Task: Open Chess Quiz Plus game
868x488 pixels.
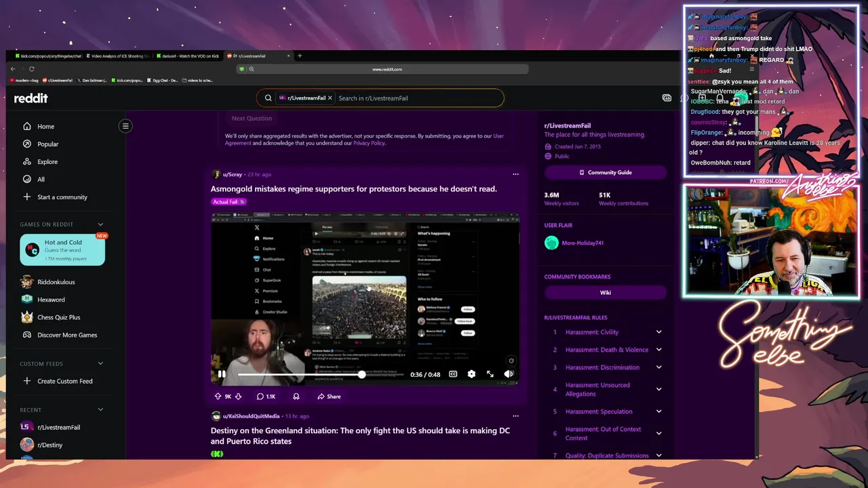Action: (x=59, y=317)
